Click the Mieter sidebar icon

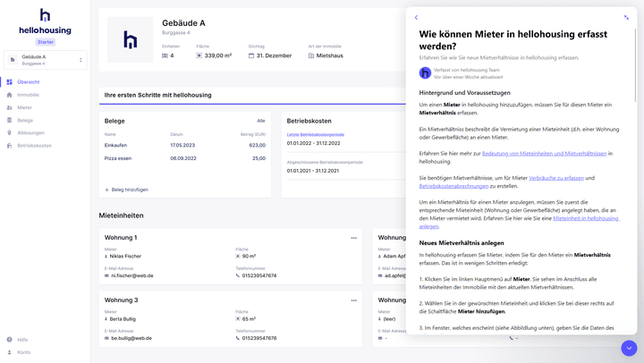tap(10, 107)
